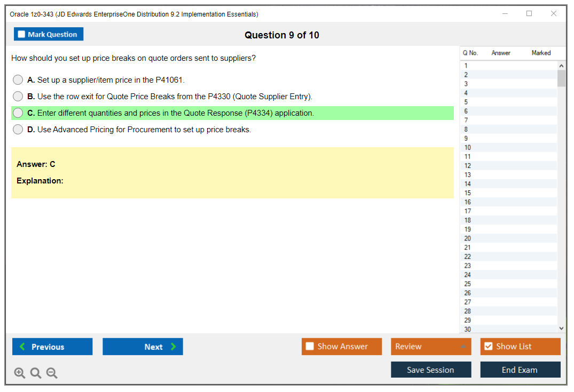Jump to question 15 in list
The width and height of the screenshot is (574, 392).
pos(468,193)
